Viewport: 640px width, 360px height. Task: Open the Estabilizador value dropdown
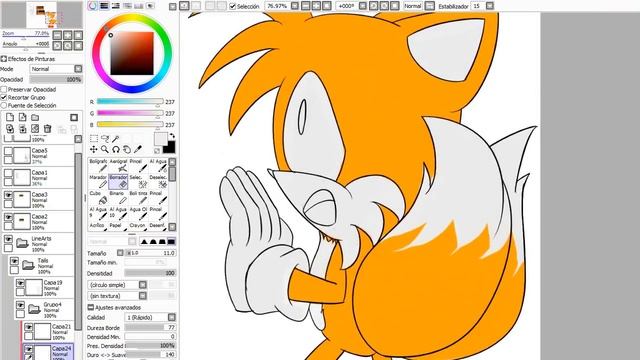coord(490,6)
